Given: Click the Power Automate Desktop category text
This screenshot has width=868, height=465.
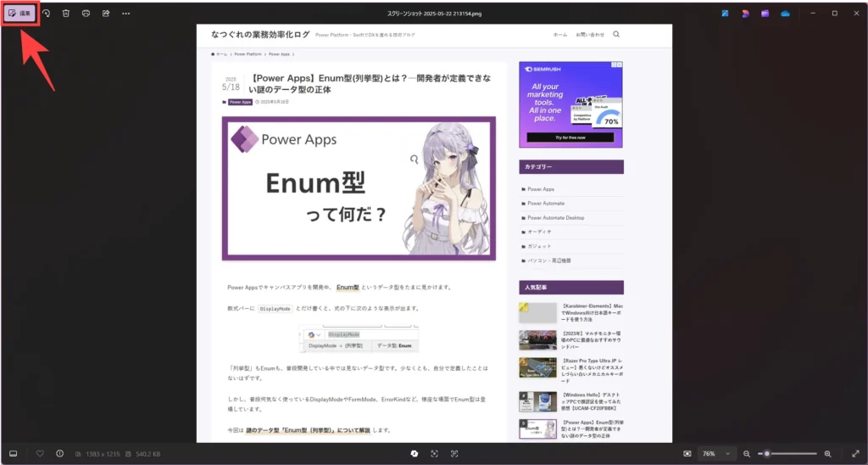Looking at the screenshot, I should point(555,218).
